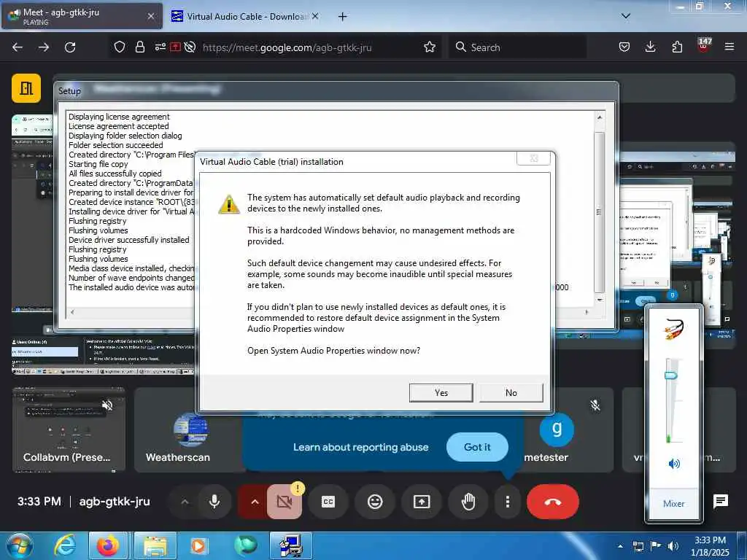Click uBlock extension icon showing 147
The image size is (747, 560).
point(704,46)
